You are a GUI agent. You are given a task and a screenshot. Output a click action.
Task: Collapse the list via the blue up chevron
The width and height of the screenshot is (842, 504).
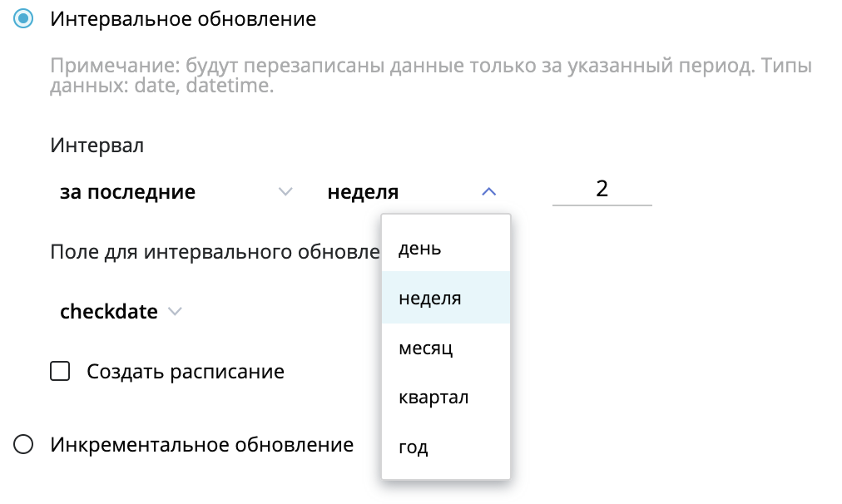click(x=488, y=191)
